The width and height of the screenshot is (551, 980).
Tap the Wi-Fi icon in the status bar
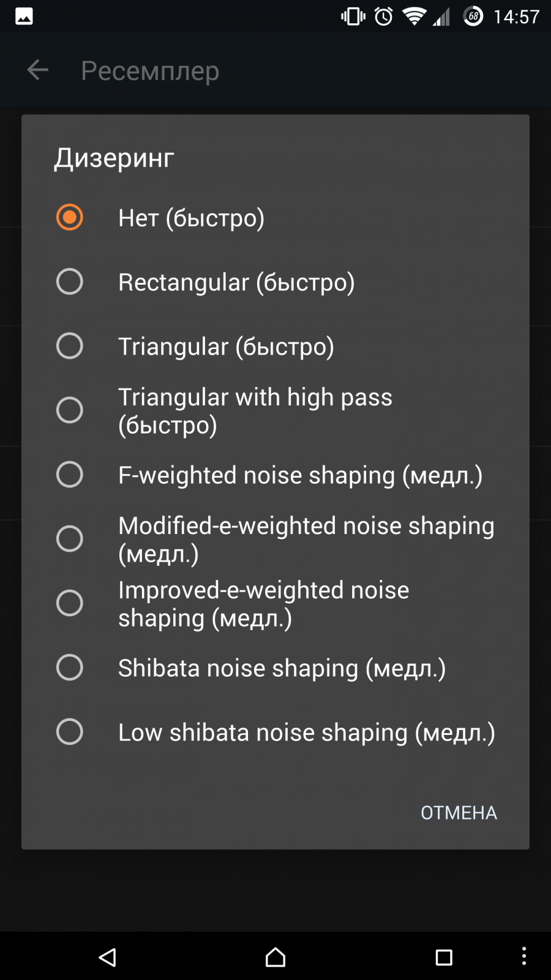click(x=414, y=17)
